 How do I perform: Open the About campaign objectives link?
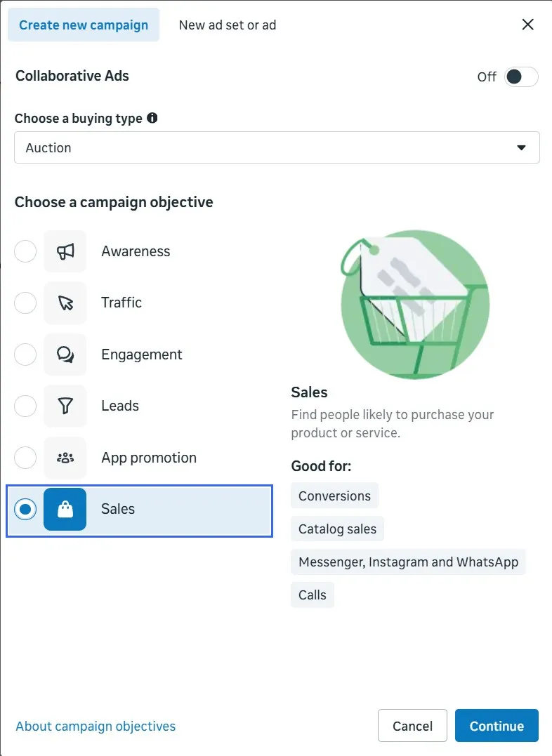(x=96, y=726)
